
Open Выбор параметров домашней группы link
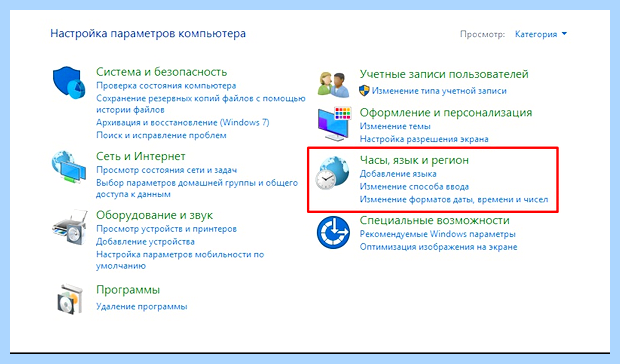click(197, 188)
